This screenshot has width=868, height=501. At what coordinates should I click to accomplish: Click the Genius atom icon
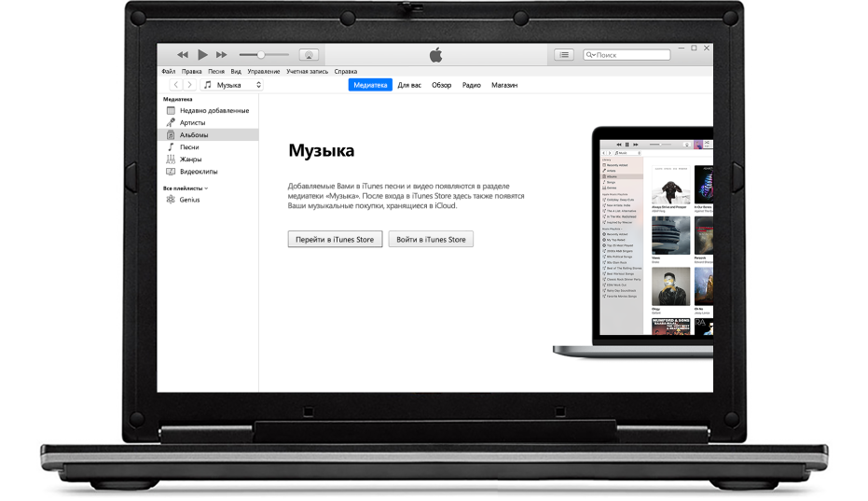click(x=171, y=200)
